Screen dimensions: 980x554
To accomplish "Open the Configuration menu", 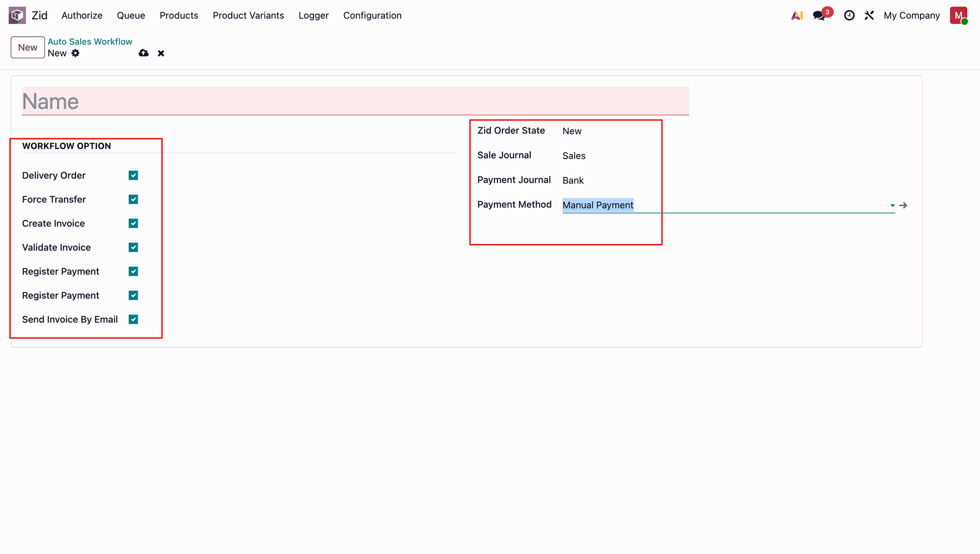I will tap(372, 16).
